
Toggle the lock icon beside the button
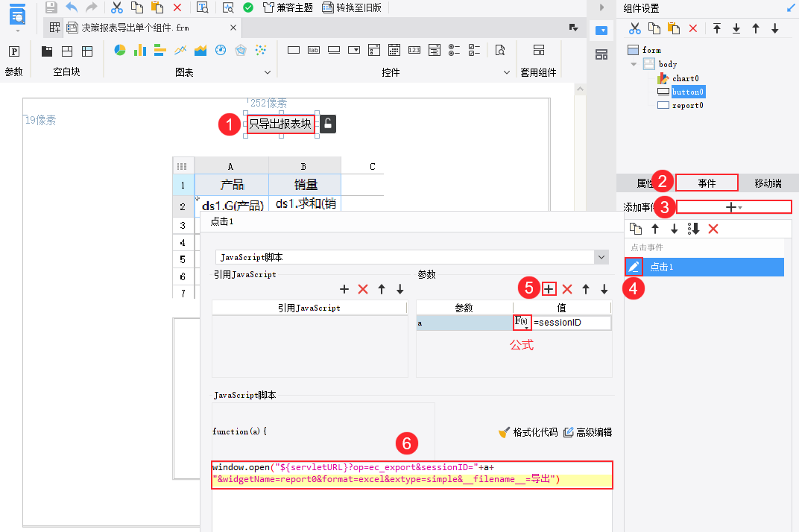coord(328,124)
